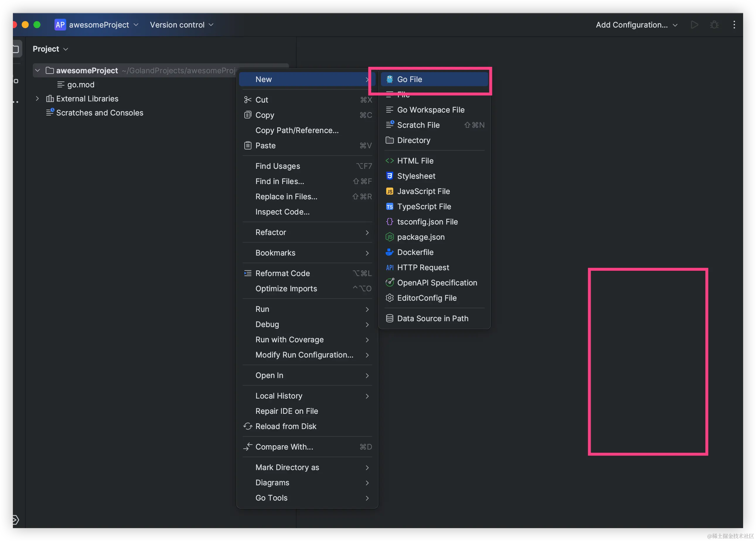Click the TypeScript File TS icon
756x541 pixels.
pyautogui.click(x=389, y=207)
